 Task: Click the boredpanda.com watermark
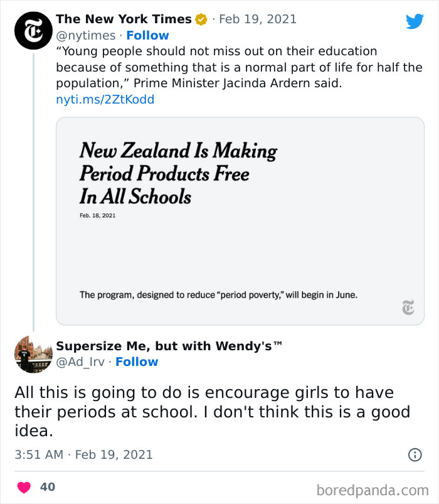coord(373,490)
